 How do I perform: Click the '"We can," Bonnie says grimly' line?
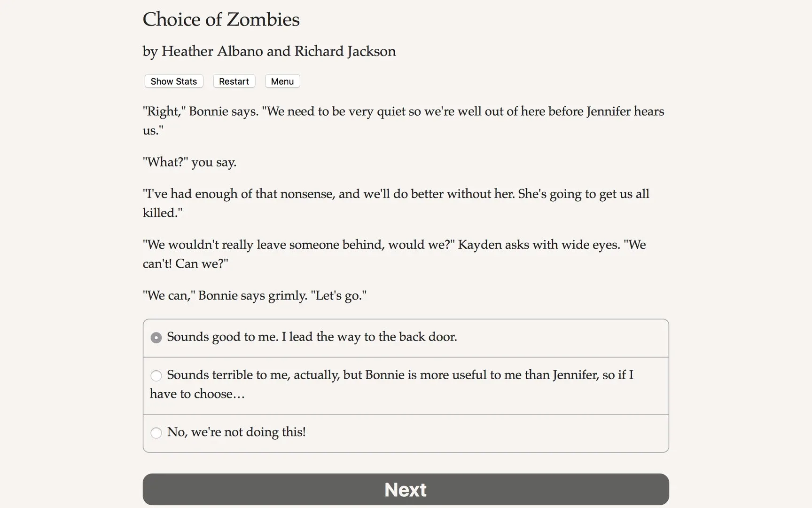tap(254, 295)
